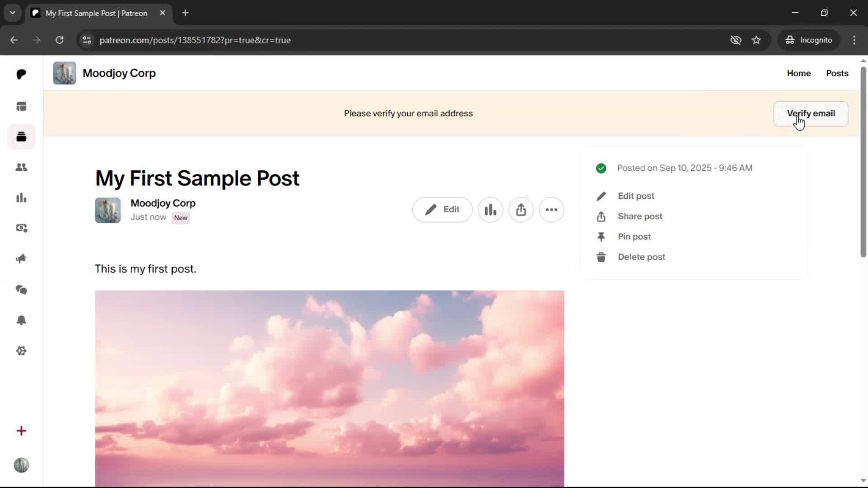This screenshot has width=868, height=488.
Task: Click the browser address bar URL
Action: click(x=195, y=40)
